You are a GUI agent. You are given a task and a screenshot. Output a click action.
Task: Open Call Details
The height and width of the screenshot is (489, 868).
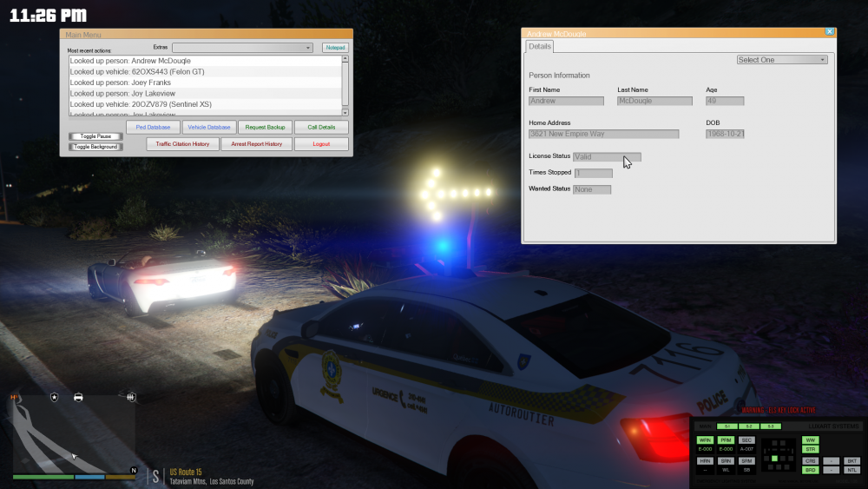[321, 128]
